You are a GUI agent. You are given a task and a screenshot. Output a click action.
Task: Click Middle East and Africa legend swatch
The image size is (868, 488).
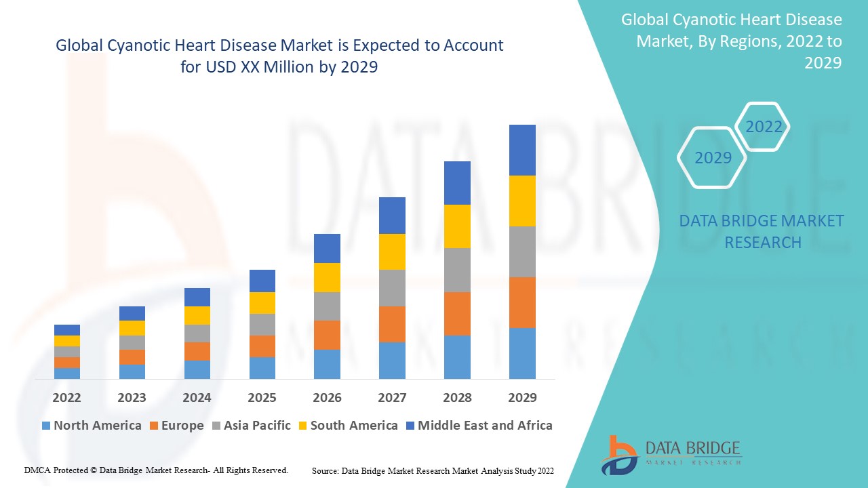(410, 426)
